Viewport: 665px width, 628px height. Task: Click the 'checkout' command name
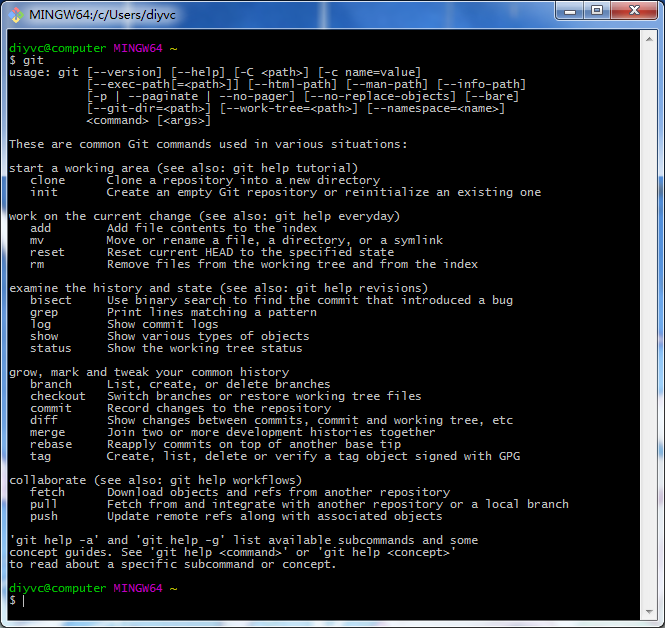(x=58, y=396)
